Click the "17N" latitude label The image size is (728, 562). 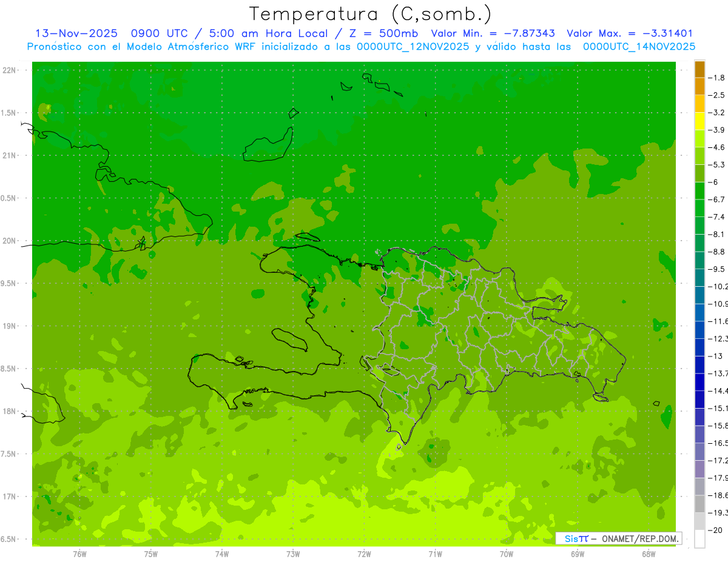[8, 497]
